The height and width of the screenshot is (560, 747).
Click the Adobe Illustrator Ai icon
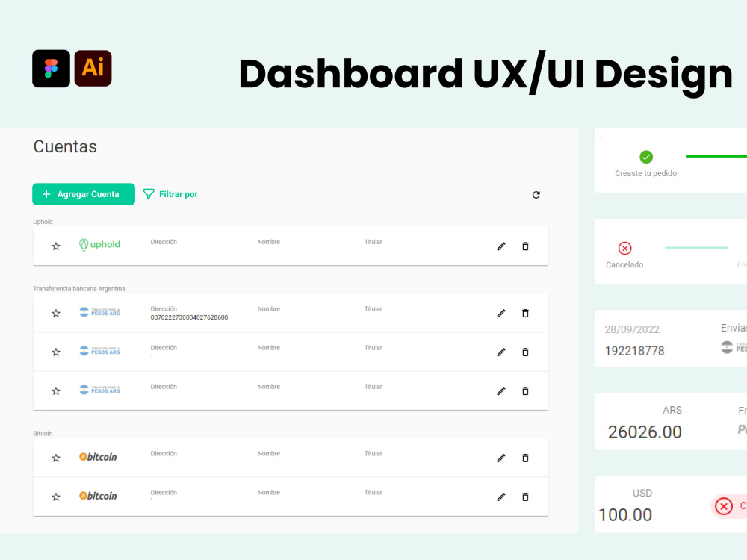tap(93, 69)
